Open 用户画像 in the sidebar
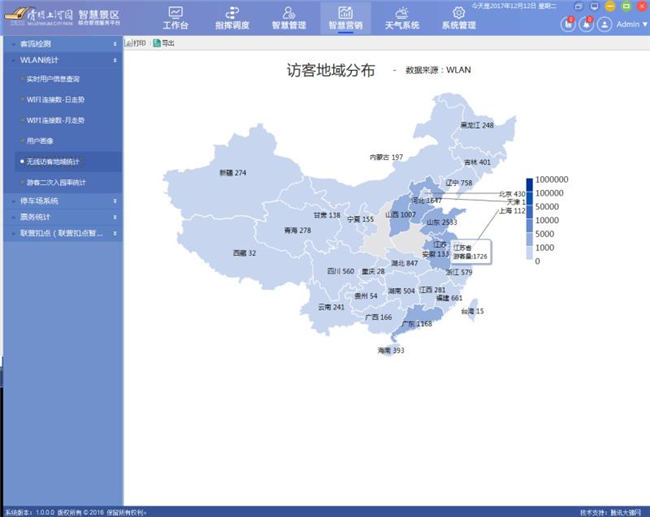The image size is (650, 517). click(x=40, y=141)
